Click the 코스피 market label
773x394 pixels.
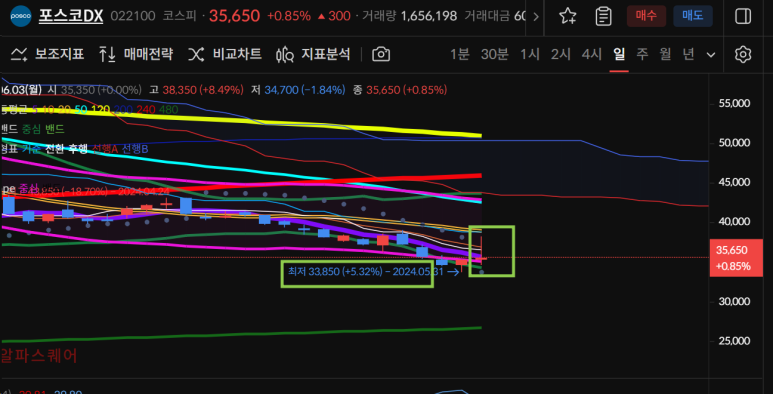[180, 16]
